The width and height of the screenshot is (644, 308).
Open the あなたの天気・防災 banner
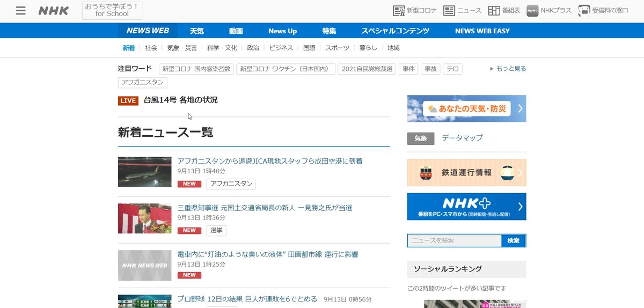pyautogui.click(x=467, y=108)
